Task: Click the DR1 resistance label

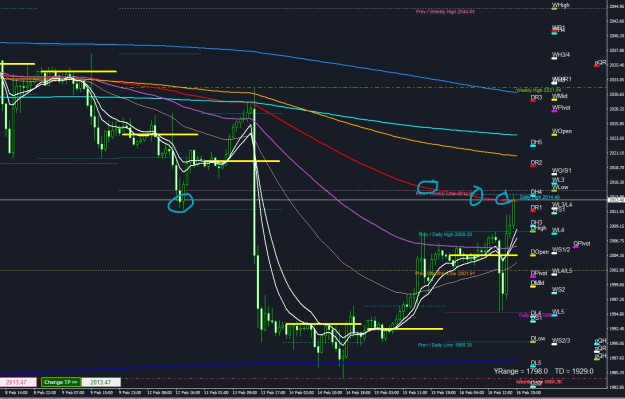Action: click(x=536, y=208)
